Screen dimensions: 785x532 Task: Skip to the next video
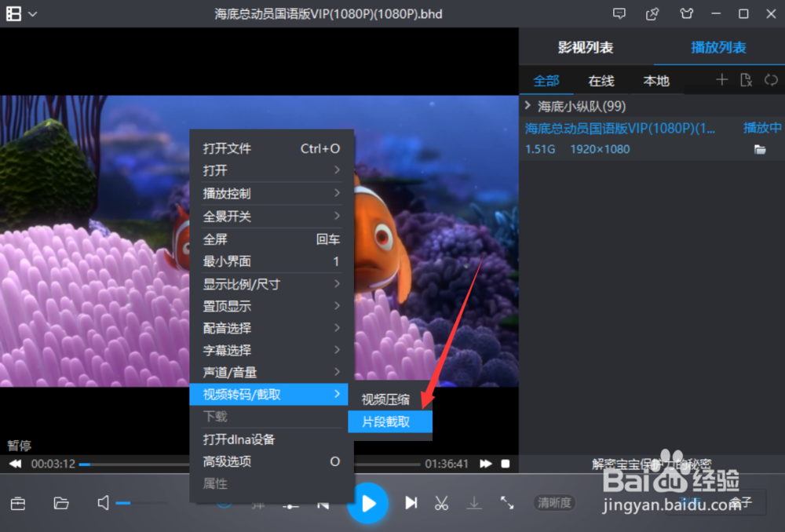click(x=411, y=502)
